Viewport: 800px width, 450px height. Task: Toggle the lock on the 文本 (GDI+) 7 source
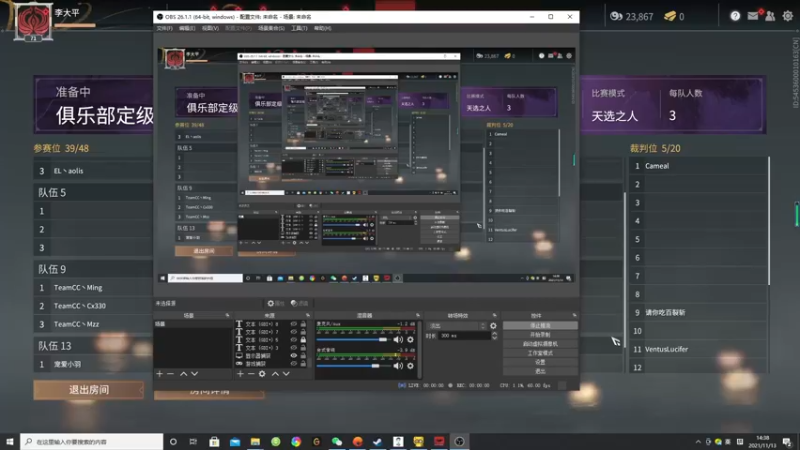point(303,332)
